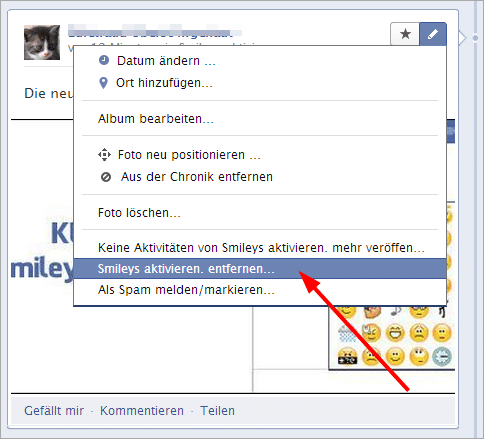Screen dimensions: 484x439
Task: Select 'Foto löschen...' menu entry
Action: 260,213
